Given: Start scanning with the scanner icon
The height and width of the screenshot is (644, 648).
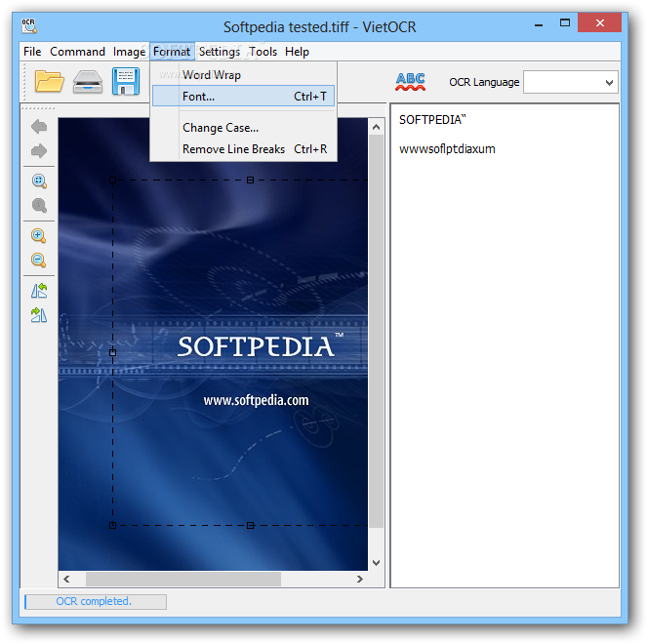Looking at the screenshot, I should point(88,81).
